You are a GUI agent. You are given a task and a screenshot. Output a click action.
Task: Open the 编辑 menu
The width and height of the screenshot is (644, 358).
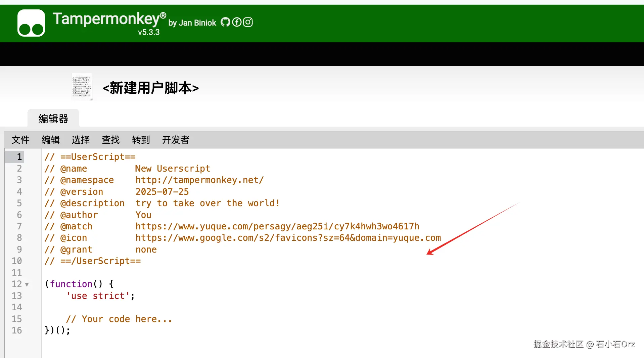[51, 140]
